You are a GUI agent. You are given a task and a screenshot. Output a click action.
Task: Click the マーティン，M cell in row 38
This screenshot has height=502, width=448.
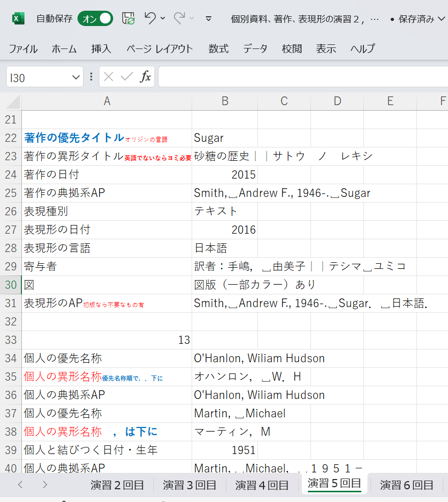[x=225, y=432]
